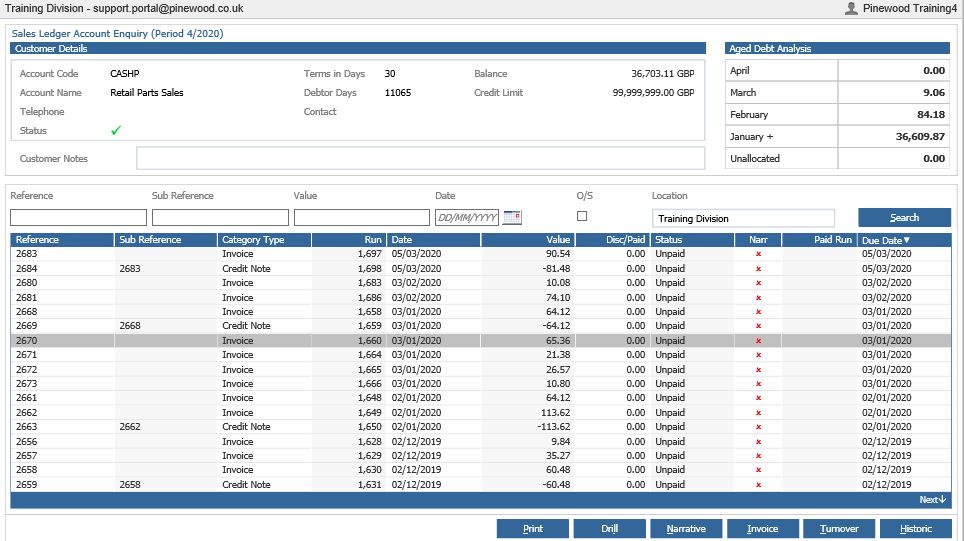
Task: Sort by the Paid Run column header
Action: click(x=819, y=240)
